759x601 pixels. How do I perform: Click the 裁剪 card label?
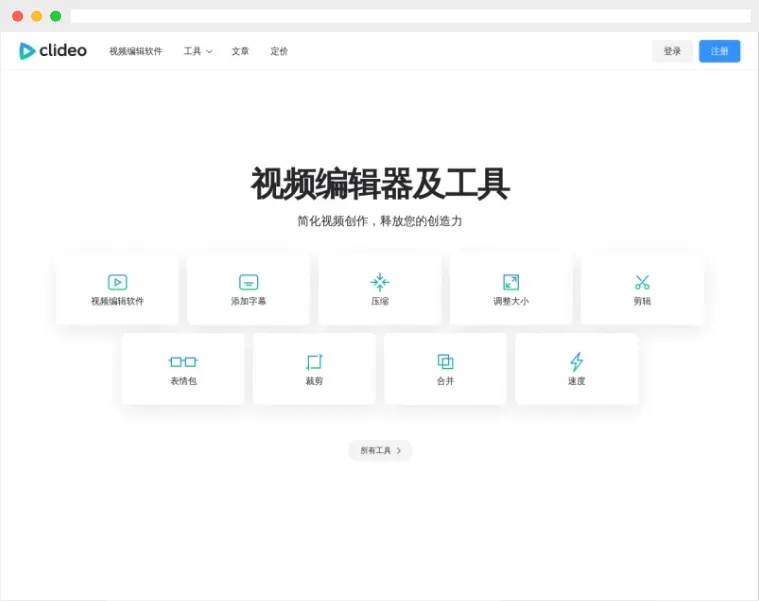click(x=314, y=381)
